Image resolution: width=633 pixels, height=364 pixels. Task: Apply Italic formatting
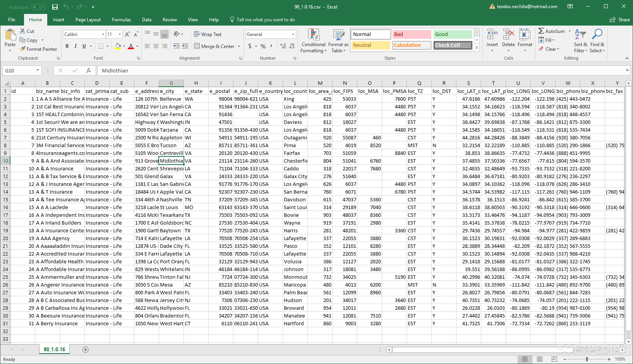(75, 46)
